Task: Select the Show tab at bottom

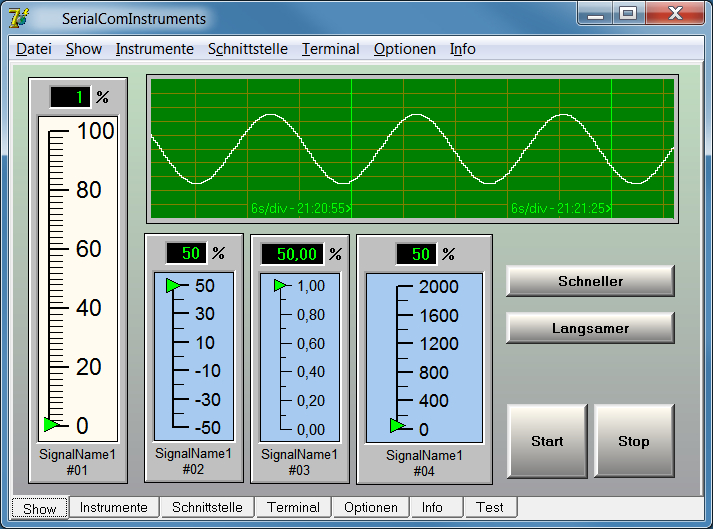Action: coord(40,508)
